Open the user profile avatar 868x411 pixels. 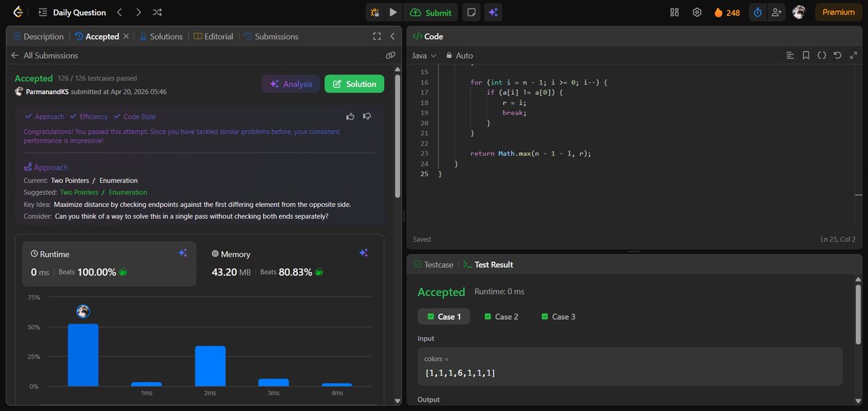[799, 12]
